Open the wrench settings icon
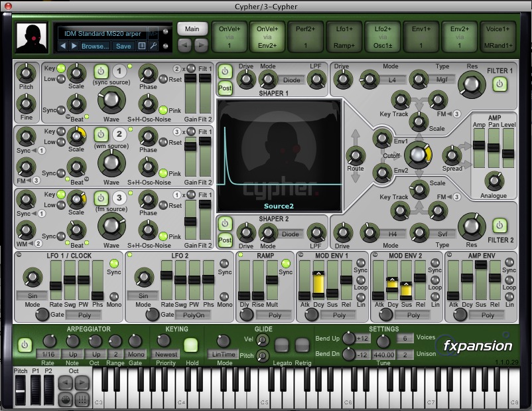532x411 pixels. pyautogui.click(x=153, y=46)
